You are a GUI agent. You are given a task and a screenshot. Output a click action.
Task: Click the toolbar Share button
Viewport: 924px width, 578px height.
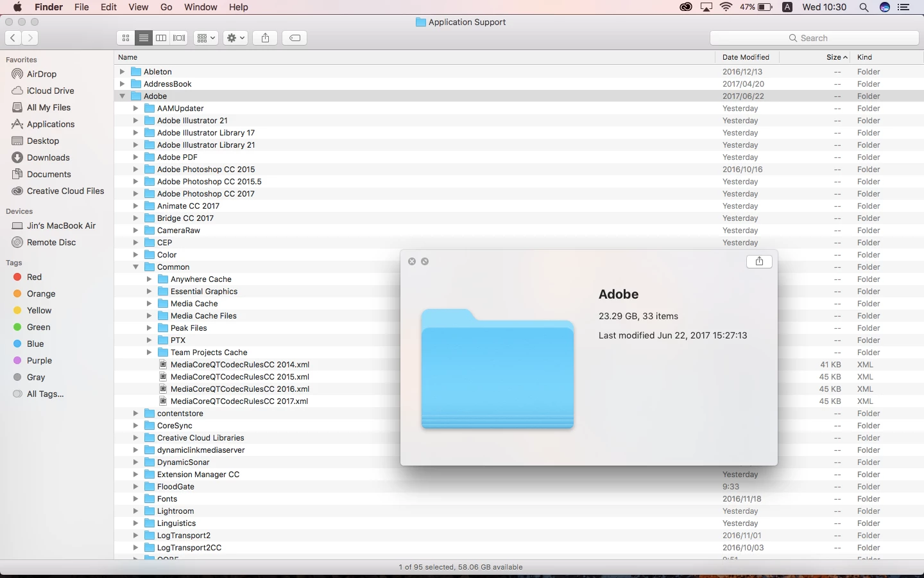coord(265,38)
